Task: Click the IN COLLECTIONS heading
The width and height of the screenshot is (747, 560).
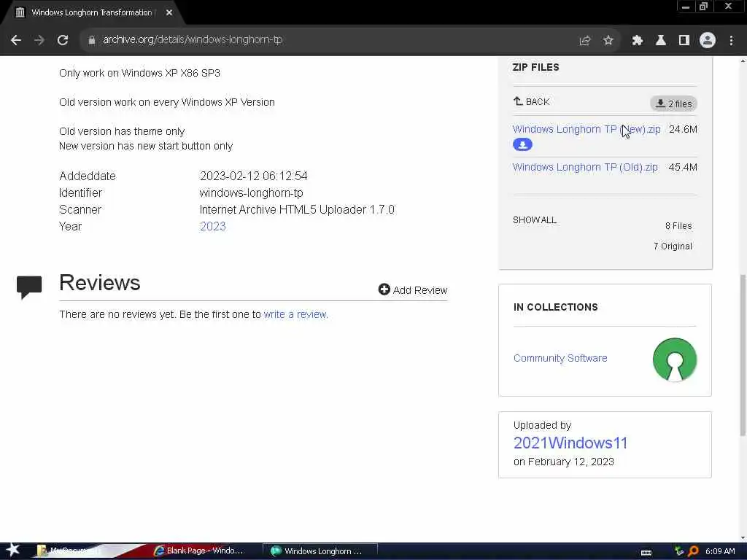Action: [555, 307]
